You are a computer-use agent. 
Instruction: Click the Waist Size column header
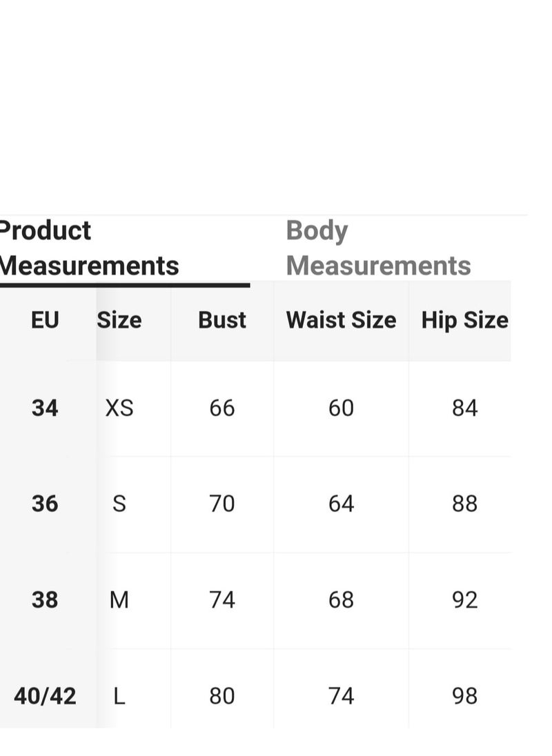(x=342, y=320)
